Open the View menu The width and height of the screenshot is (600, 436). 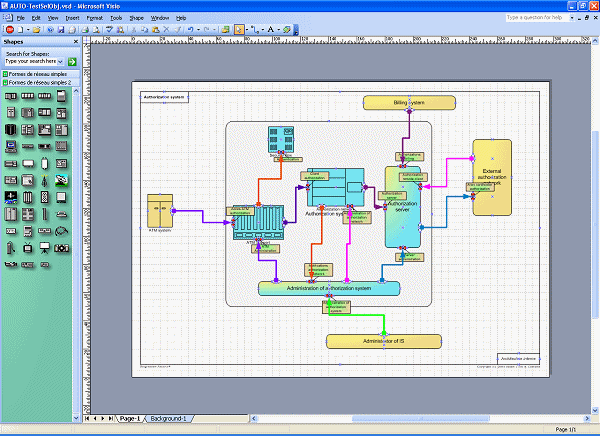coord(53,18)
